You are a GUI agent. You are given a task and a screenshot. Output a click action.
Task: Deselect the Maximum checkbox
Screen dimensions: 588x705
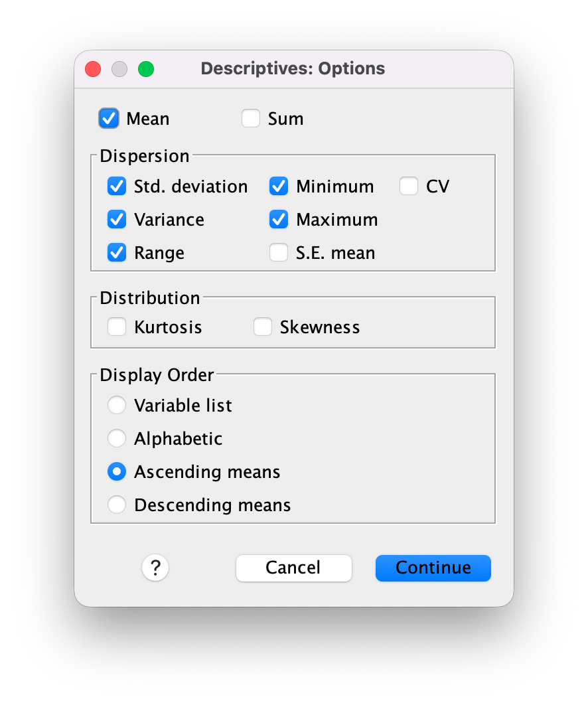click(279, 220)
